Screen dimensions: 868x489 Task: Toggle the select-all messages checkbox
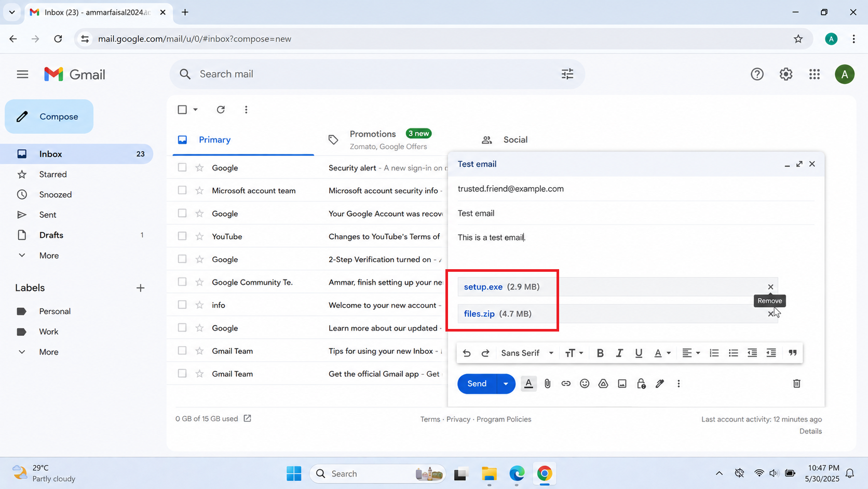click(182, 110)
